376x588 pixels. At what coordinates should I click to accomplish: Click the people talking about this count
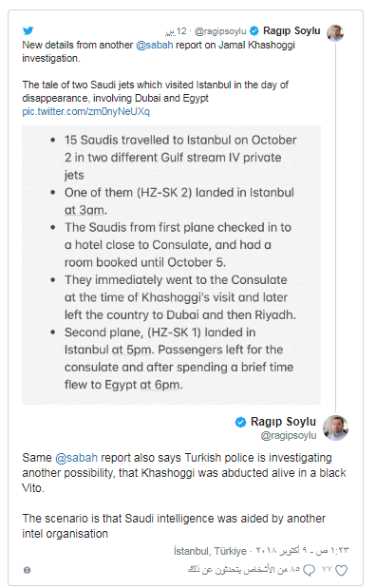(244, 570)
